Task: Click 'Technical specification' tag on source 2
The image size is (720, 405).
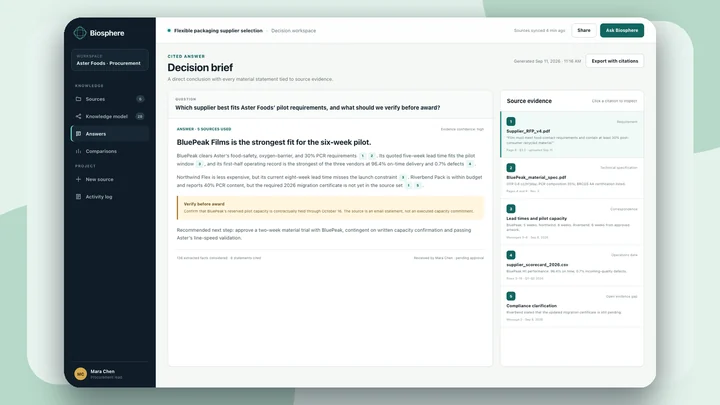Action: (x=619, y=168)
